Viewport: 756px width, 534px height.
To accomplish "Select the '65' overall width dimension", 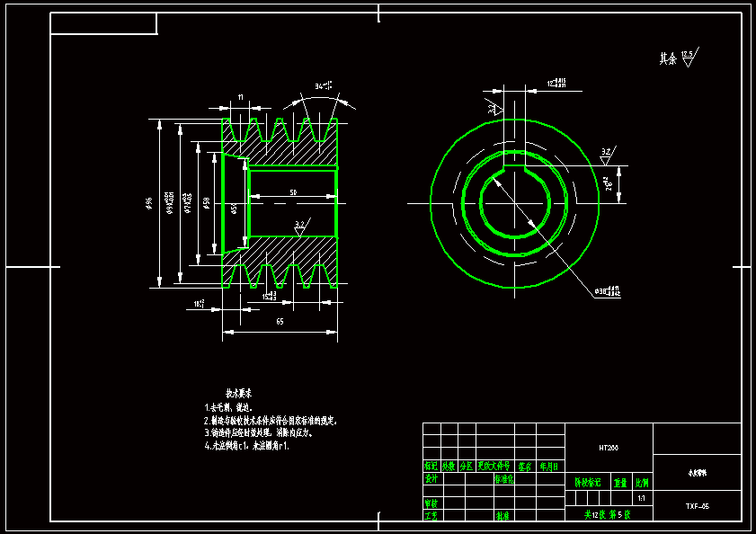I will pos(280,321).
